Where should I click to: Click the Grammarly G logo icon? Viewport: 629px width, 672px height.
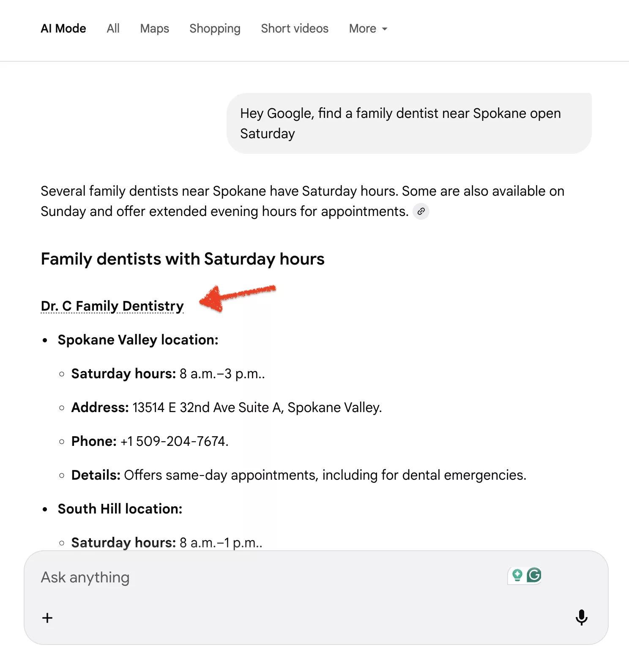point(533,575)
